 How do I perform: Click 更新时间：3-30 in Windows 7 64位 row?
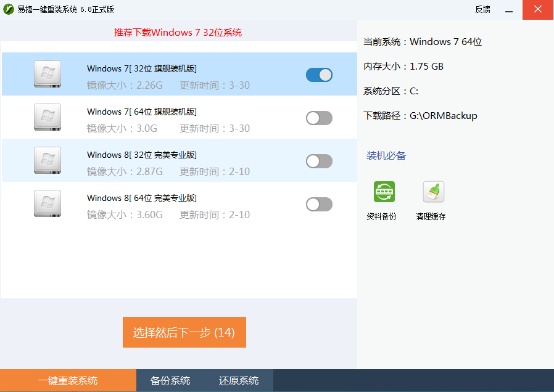[x=215, y=128]
